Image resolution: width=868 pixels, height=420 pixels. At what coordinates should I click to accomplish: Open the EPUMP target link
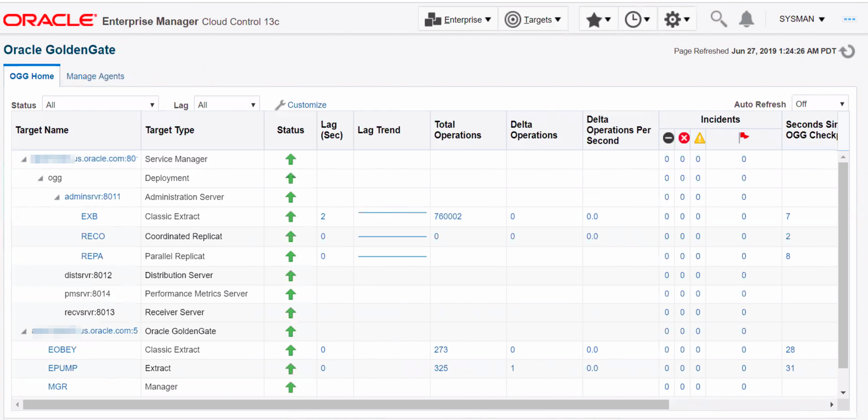click(x=63, y=368)
